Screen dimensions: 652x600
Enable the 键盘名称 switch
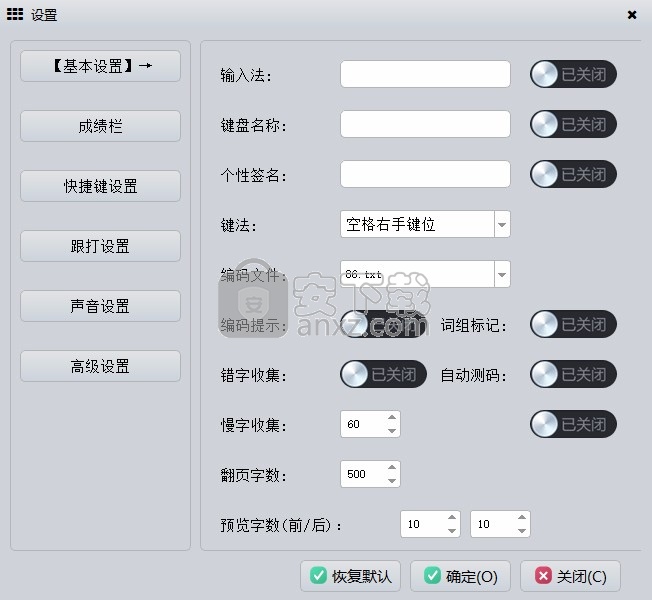(x=573, y=124)
